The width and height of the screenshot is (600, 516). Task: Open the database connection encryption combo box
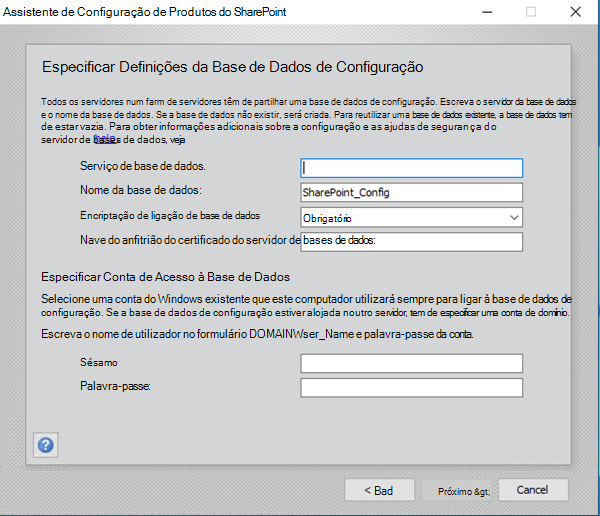coord(411,218)
